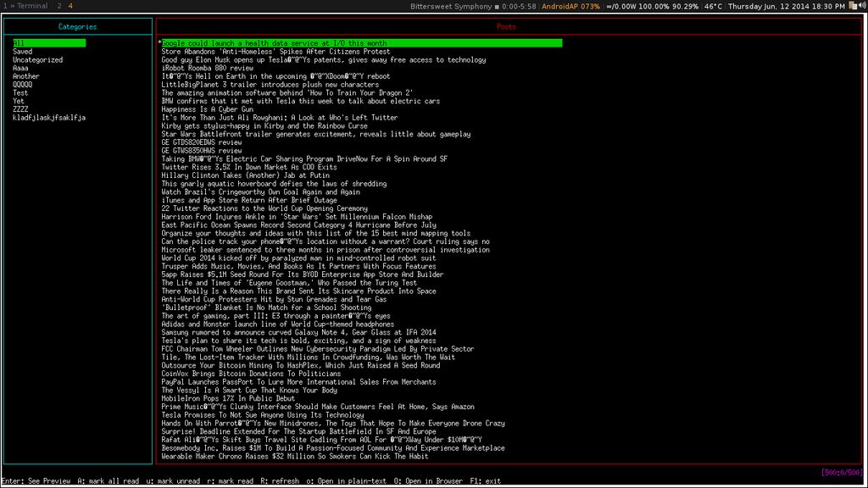Screen dimensions: 868x488
Task: Click the AndroidAP wifi status
Action: (x=570, y=6)
